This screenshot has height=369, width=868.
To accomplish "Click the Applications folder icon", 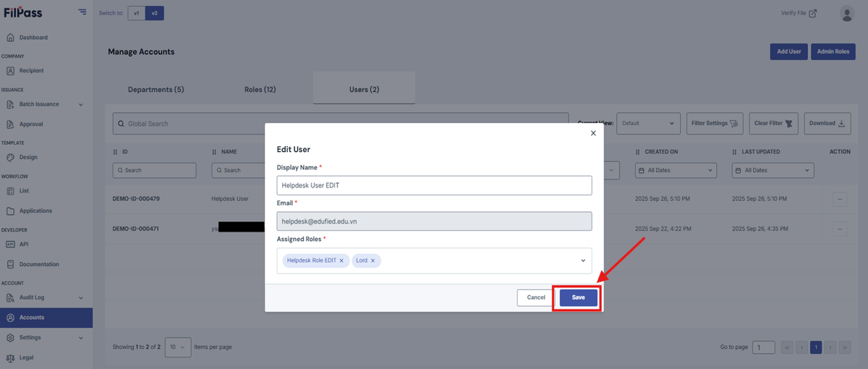I will pyautogui.click(x=11, y=211).
